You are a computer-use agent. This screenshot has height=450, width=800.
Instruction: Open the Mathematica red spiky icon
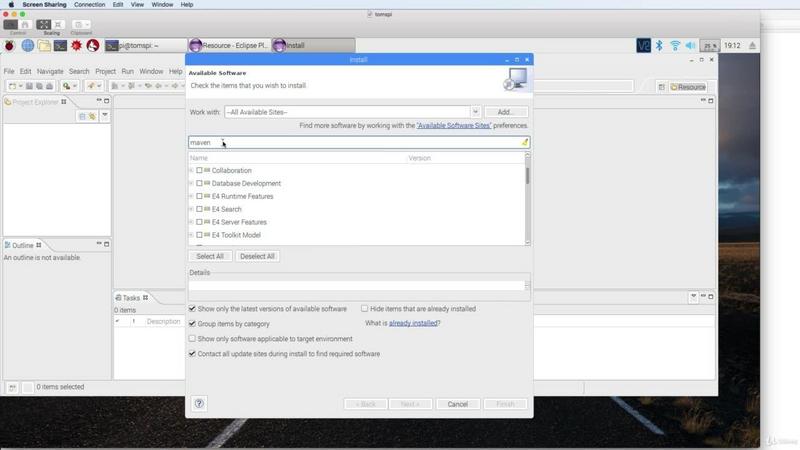point(77,45)
